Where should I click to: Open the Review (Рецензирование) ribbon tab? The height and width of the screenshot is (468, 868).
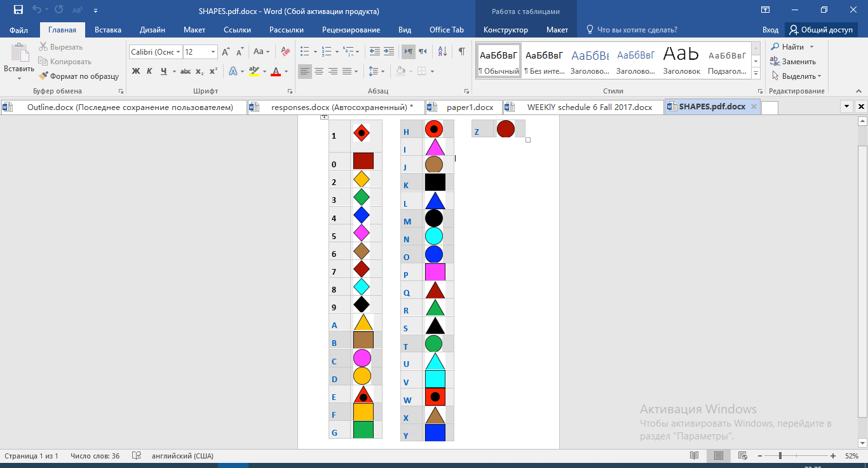click(351, 30)
